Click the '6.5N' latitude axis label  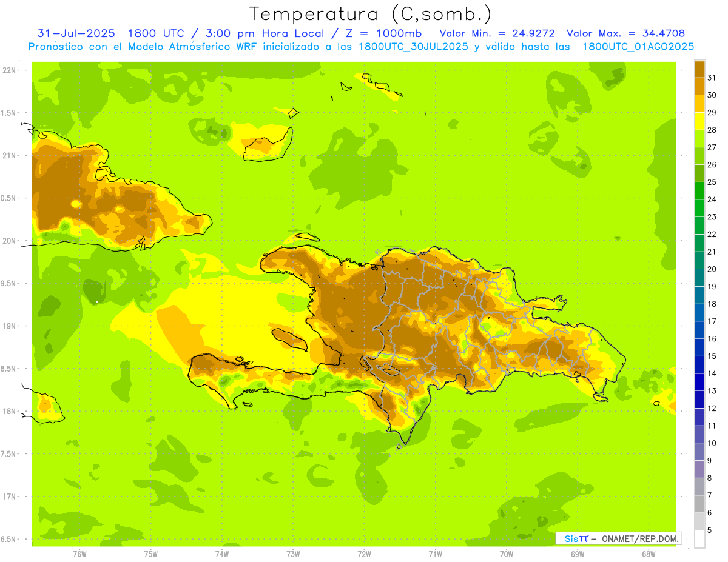[9, 539]
